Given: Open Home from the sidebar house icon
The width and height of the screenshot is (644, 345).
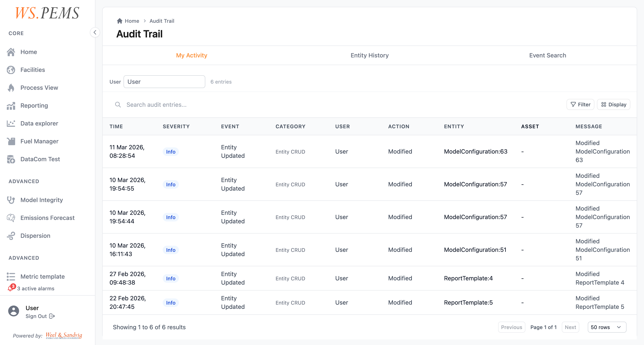Looking at the screenshot, I should 11,52.
